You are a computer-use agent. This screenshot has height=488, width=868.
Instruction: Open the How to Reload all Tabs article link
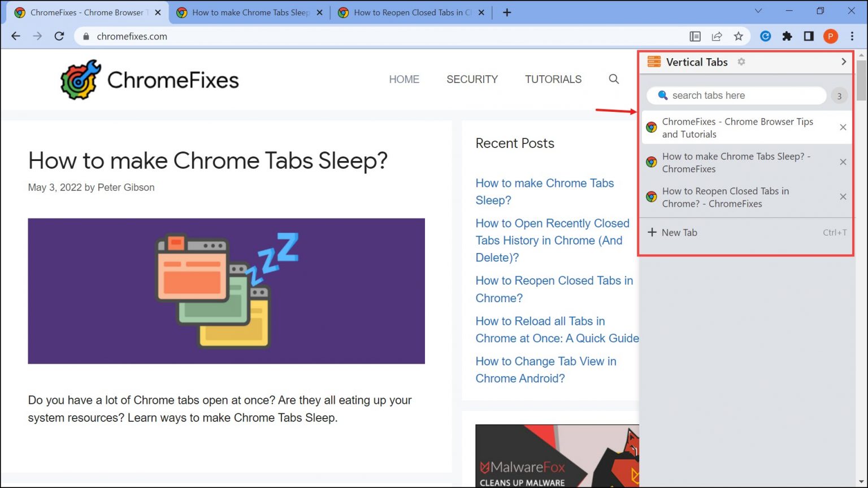pyautogui.click(x=540, y=321)
